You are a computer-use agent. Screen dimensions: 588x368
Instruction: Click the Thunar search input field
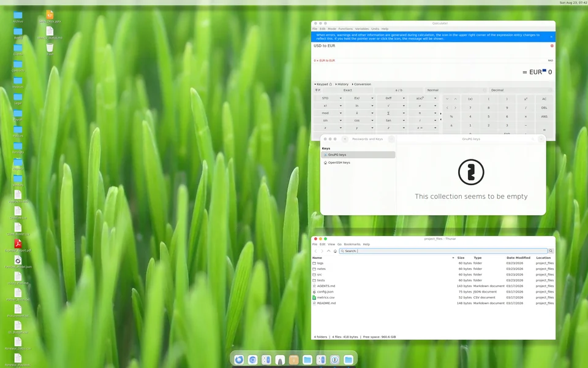click(443, 251)
